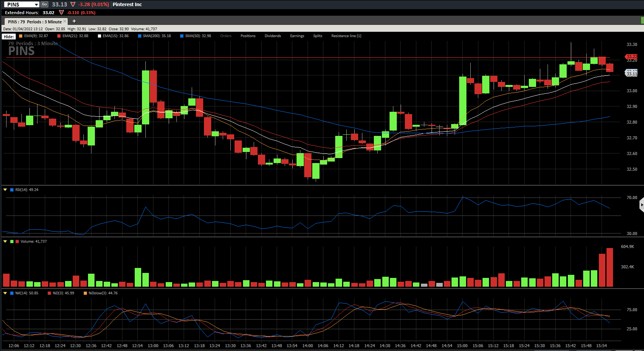
Task: Click the 33.11 last price tag
Action: tap(632, 73)
